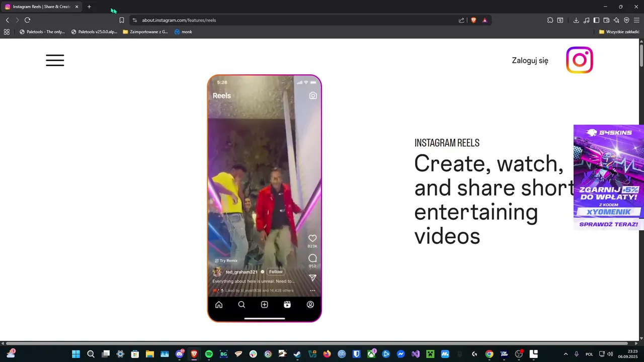644x362 pixels.
Task: Open Wszystkie zakładki bookmarks folder
Action: (x=619, y=32)
